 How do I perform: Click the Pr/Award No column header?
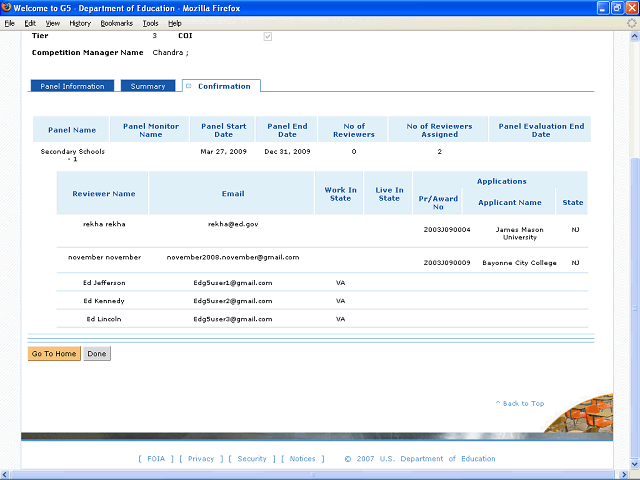coord(438,202)
